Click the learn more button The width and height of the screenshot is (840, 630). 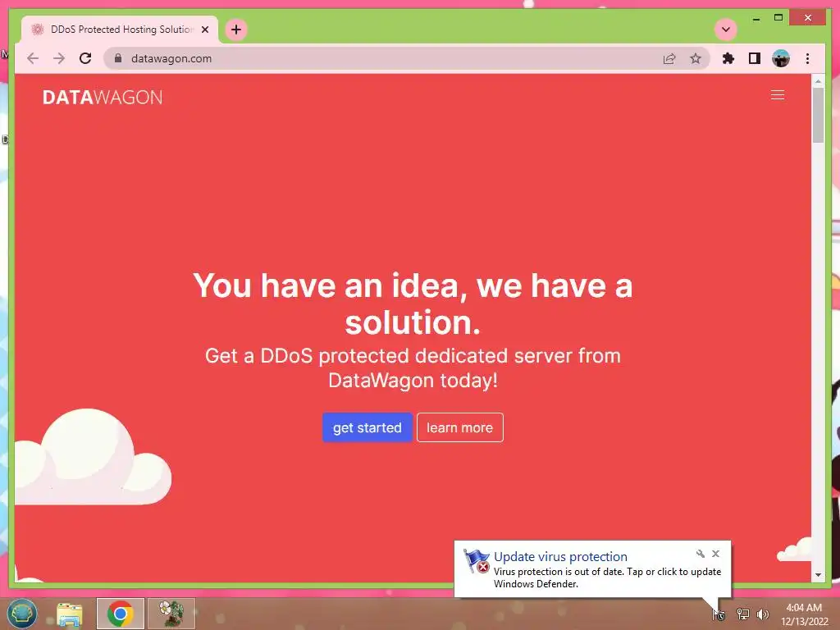click(459, 427)
